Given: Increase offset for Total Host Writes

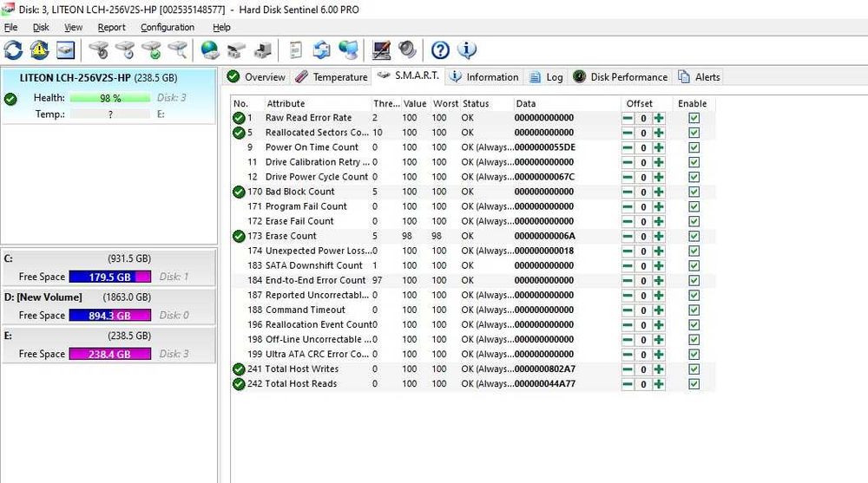Looking at the screenshot, I should [659, 369].
